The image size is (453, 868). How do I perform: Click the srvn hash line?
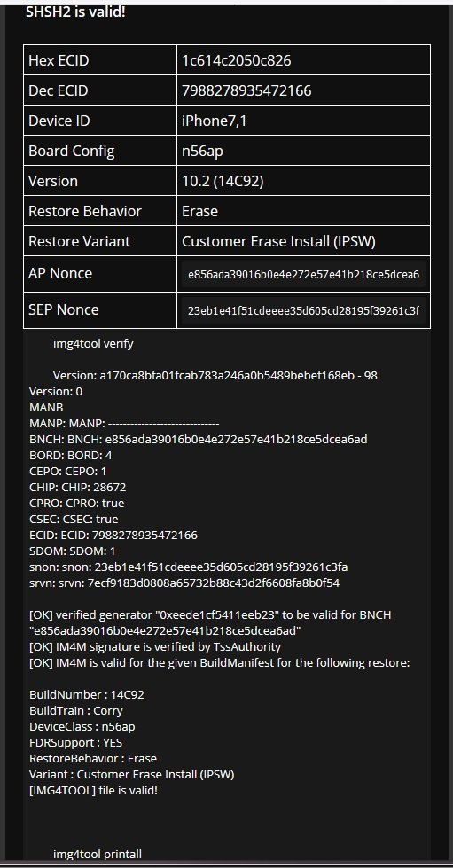click(184, 583)
